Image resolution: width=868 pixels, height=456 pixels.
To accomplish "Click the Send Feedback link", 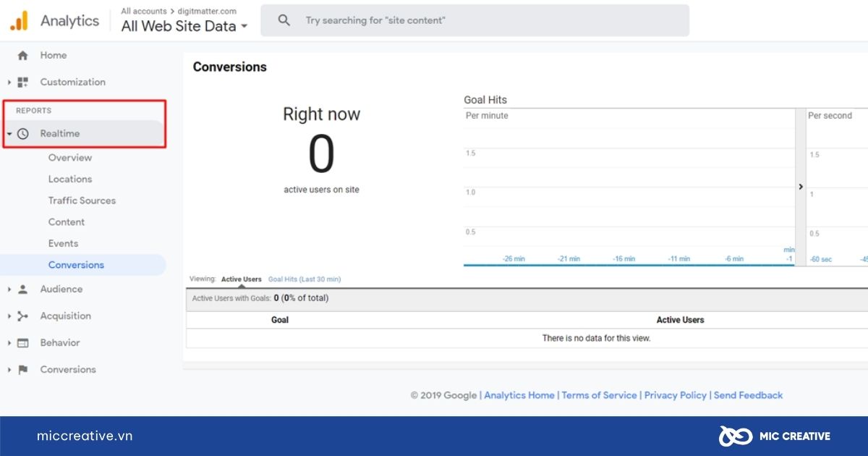I will (748, 395).
